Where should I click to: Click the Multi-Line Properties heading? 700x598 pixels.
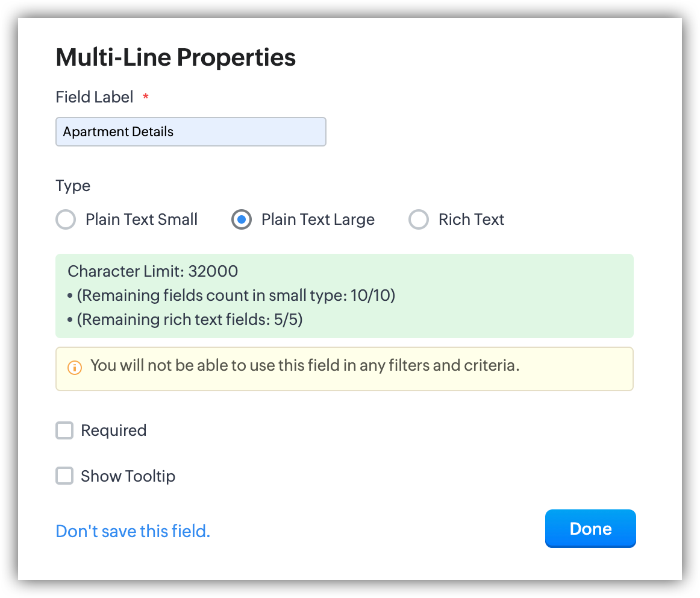[x=175, y=57]
